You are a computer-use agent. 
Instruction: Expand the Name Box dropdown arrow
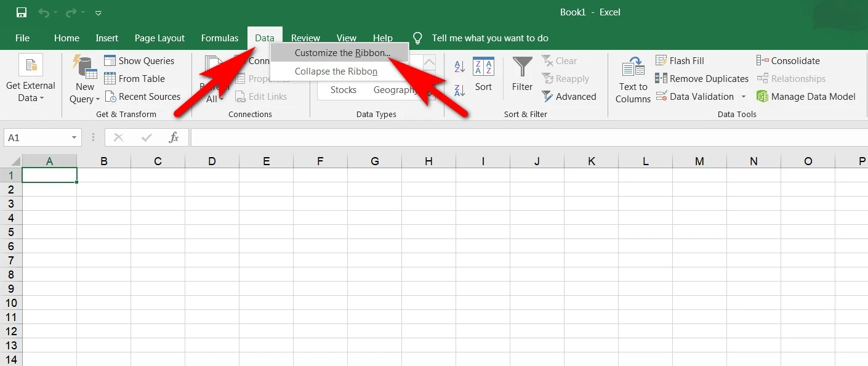75,138
